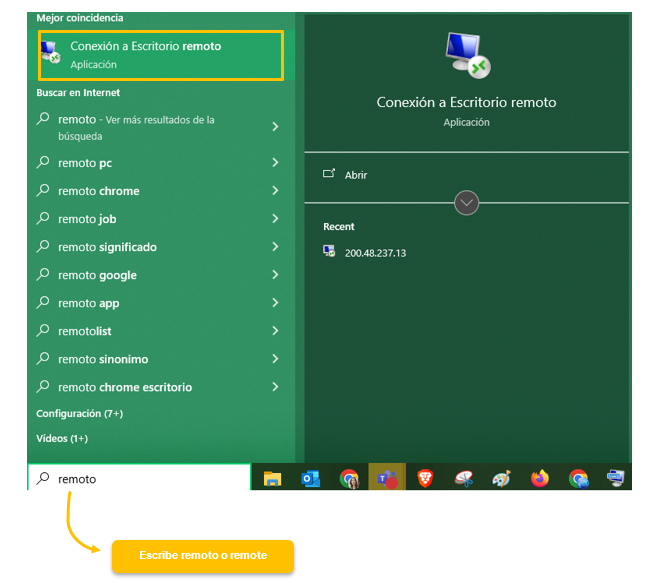657x583 pixels.
Task: Click search icon next to 'remoto google'
Action: tap(43, 275)
